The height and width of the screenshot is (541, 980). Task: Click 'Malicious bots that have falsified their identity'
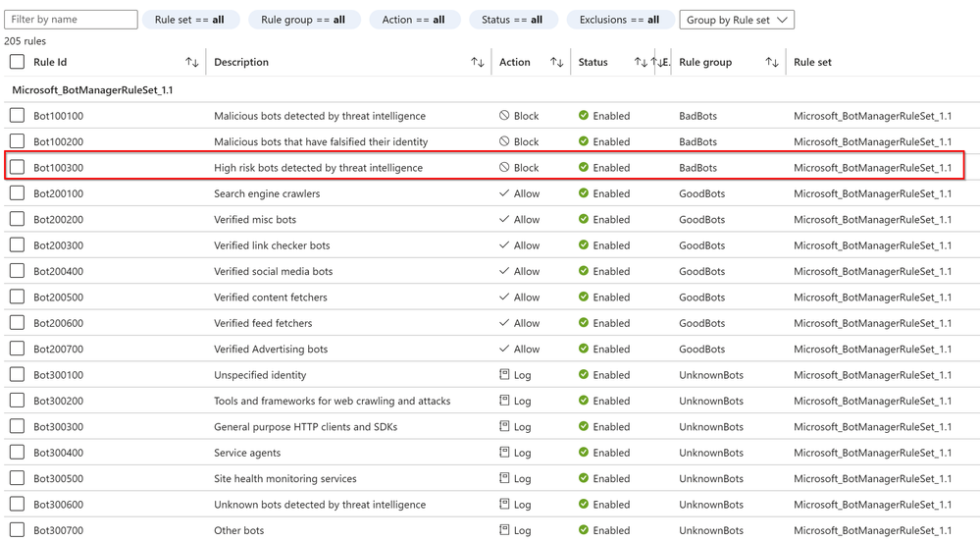[x=321, y=141]
